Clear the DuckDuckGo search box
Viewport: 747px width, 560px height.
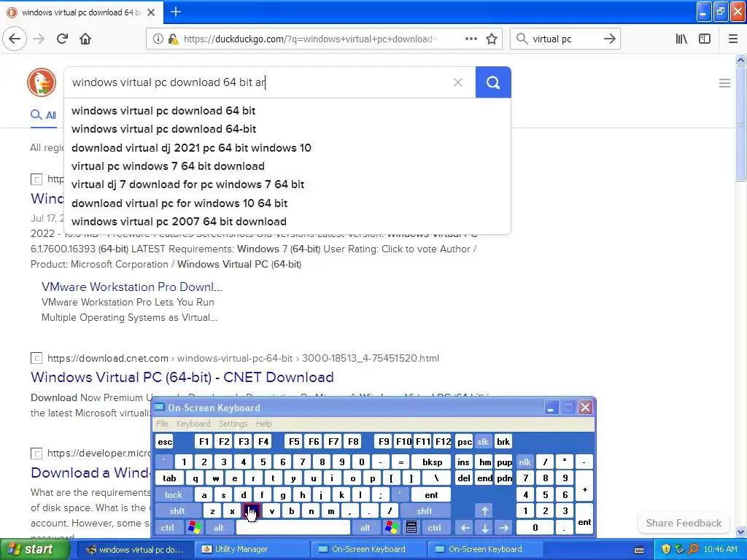coord(458,82)
